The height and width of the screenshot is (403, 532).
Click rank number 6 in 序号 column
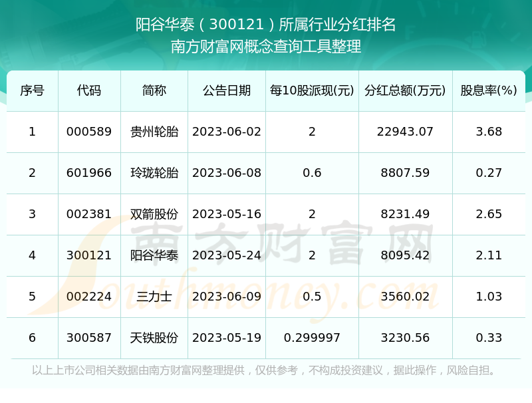click(x=32, y=338)
